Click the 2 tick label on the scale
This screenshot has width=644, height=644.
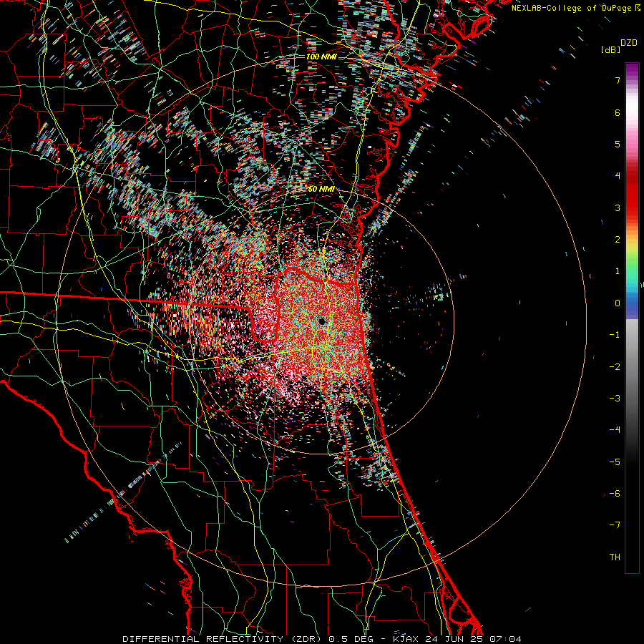618,240
